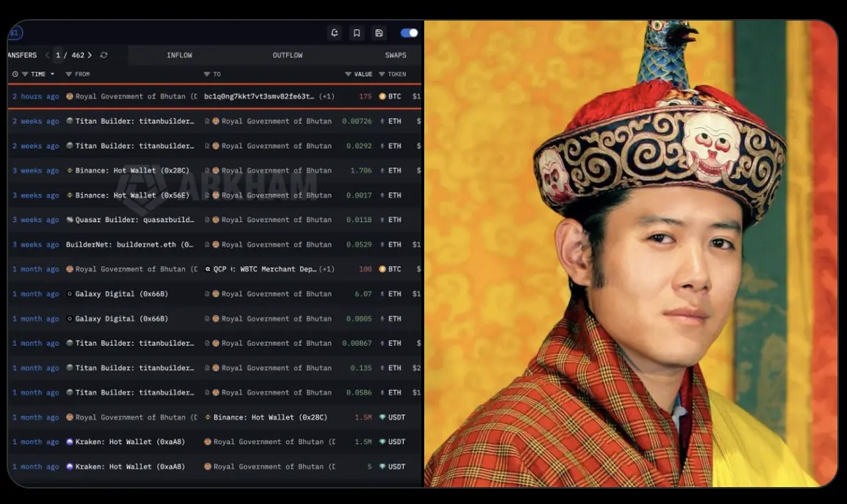Open the TIME sort dropdown caret
The image size is (847, 504).
[x=52, y=74]
